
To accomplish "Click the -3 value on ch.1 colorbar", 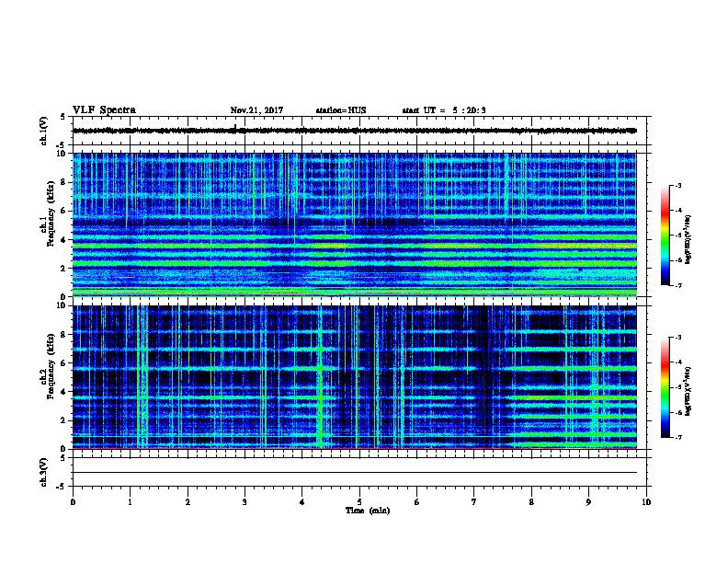I will click(677, 186).
